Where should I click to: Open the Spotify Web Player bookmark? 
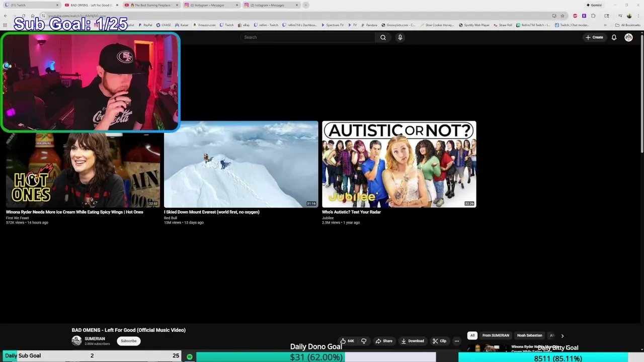pos(474,25)
